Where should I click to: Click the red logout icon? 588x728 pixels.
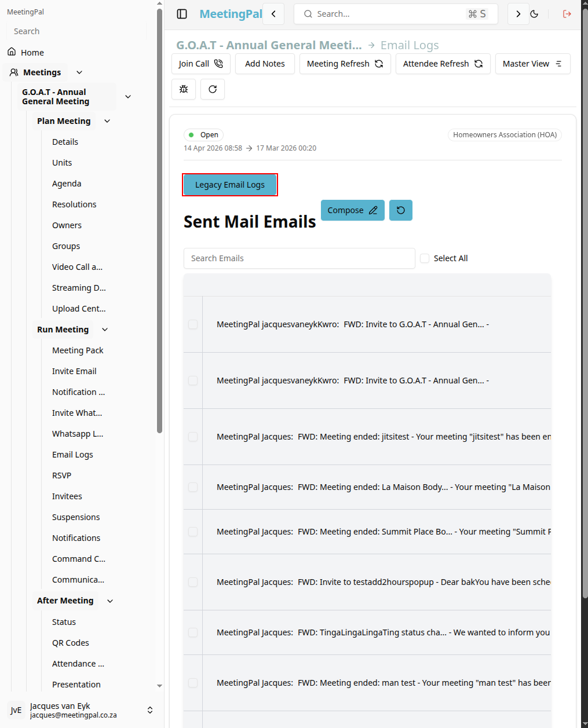567,14
